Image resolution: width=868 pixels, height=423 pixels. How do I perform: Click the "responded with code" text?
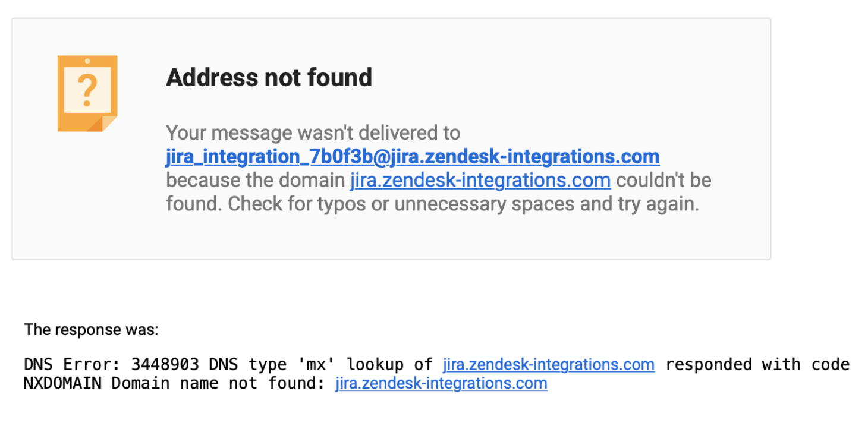tap(757, 364)
